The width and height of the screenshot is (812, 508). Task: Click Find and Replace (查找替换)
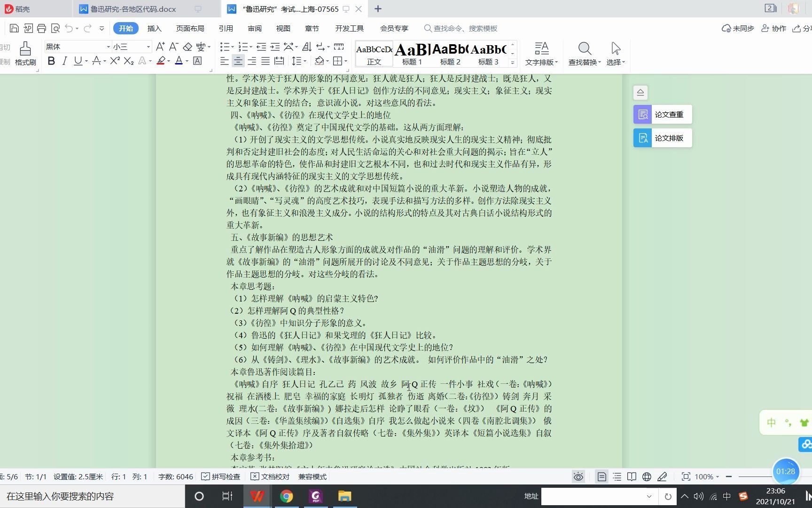click(x=585, y=54)
